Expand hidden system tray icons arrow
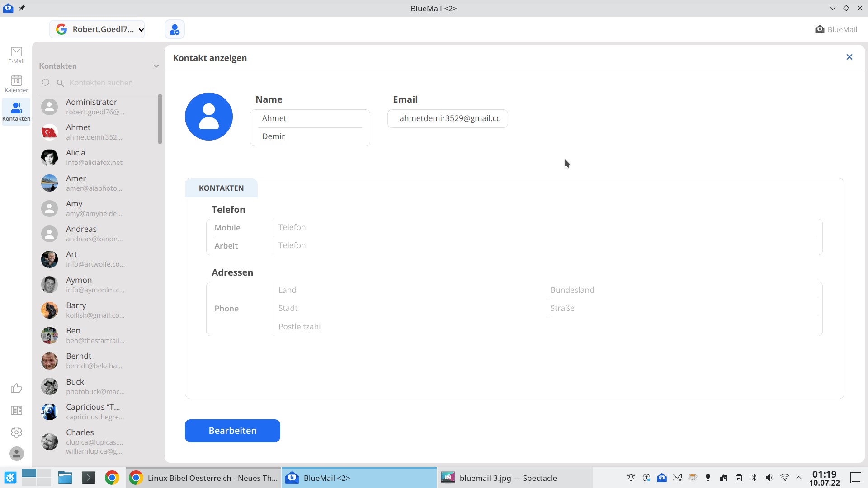Image resolution: width=868 pixels, height=488 pixels. 799,478
